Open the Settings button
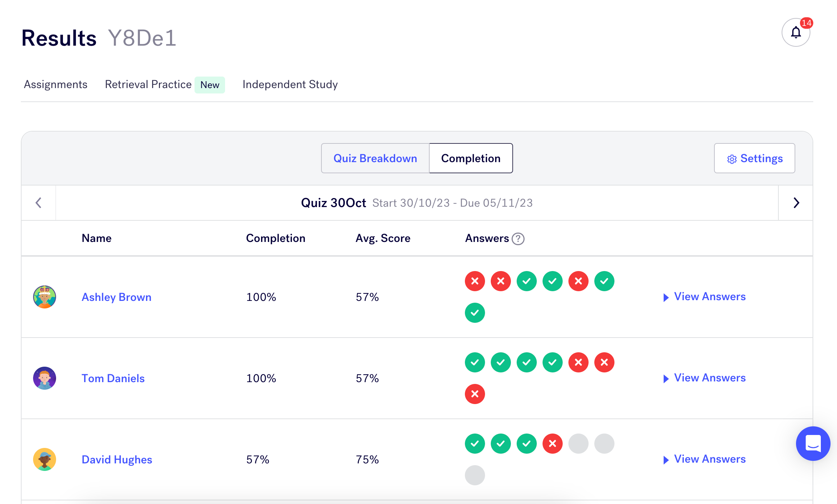The height and width of the screenshot is (504, 837). [754, 159]
